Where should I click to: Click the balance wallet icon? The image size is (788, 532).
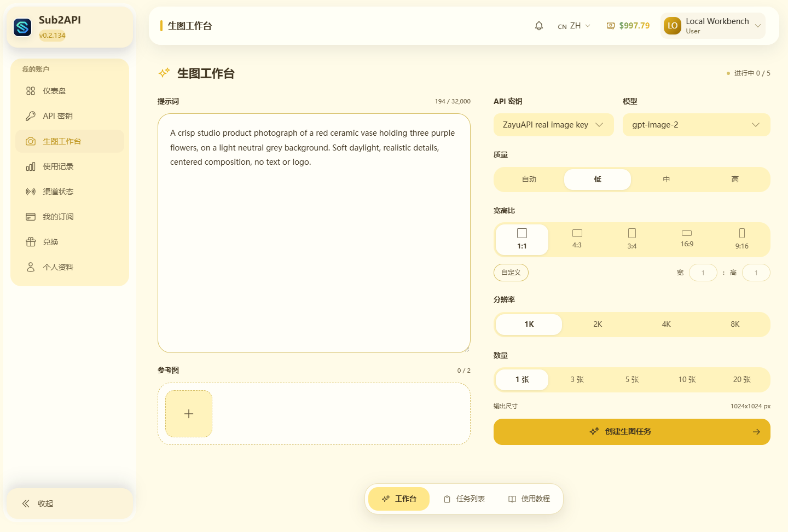tap(611, 26)
